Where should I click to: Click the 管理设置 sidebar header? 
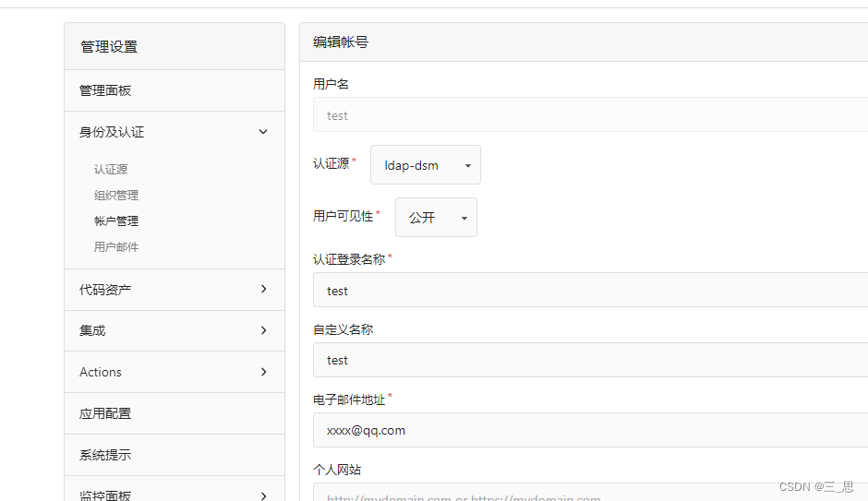click(109, 47)
